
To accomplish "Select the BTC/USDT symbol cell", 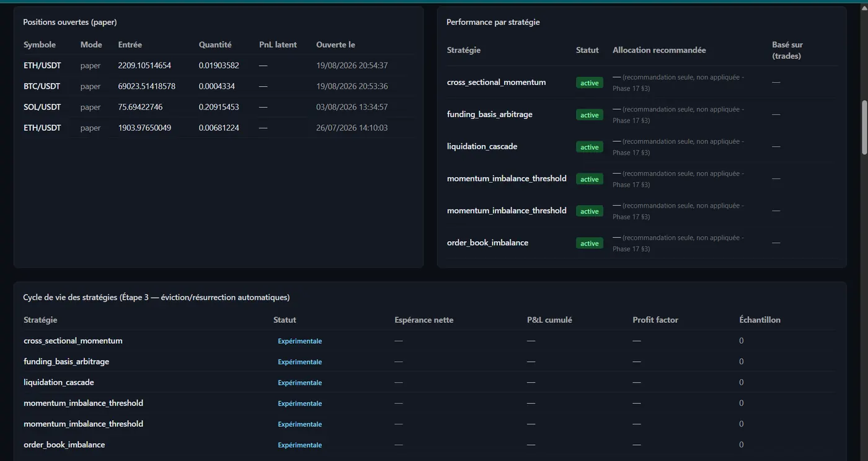I will click(x=42, y=86).
